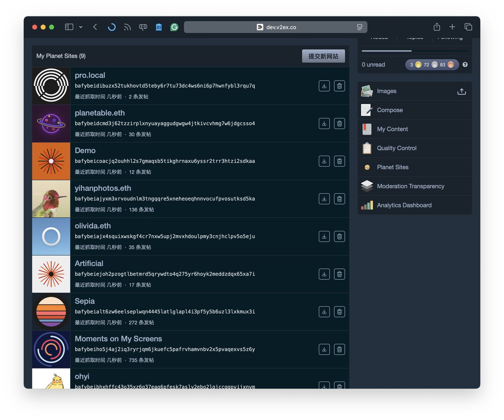Open the pro.local site title
The image size is (504, 420).
(90, 75)
